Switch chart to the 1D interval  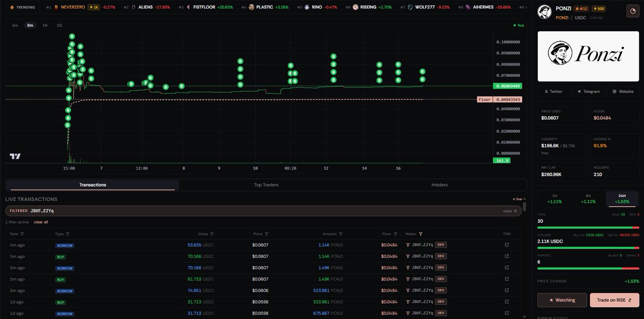59,25
